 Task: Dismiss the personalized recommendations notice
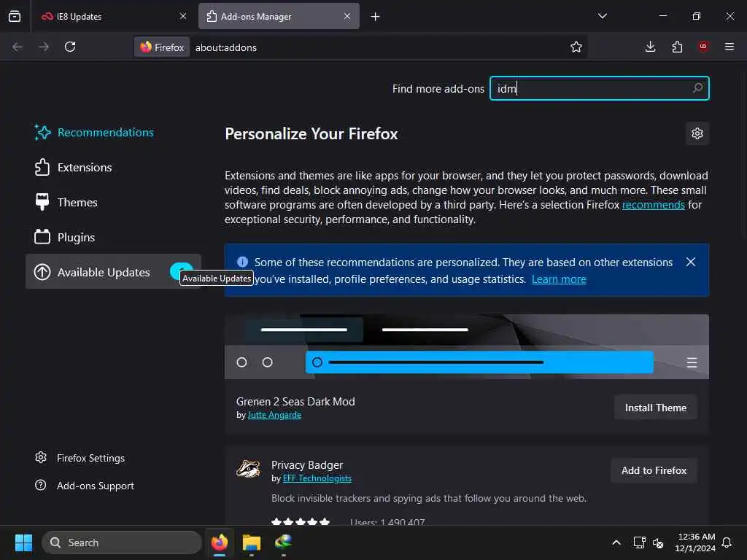pos(691,262)
